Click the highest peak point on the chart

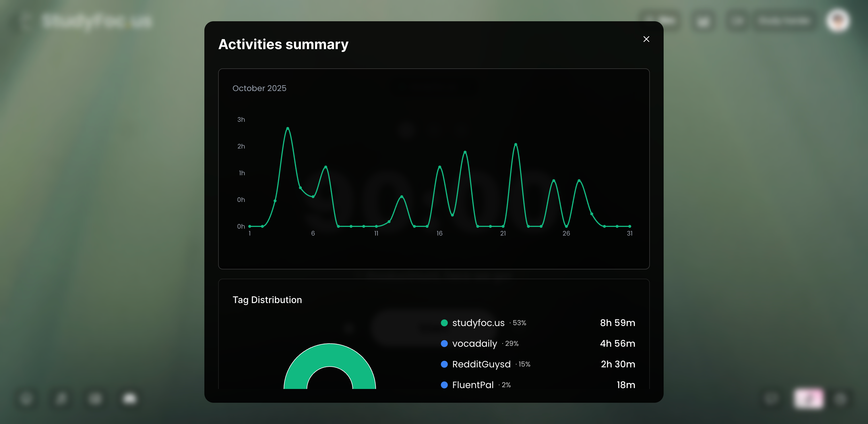287,128
